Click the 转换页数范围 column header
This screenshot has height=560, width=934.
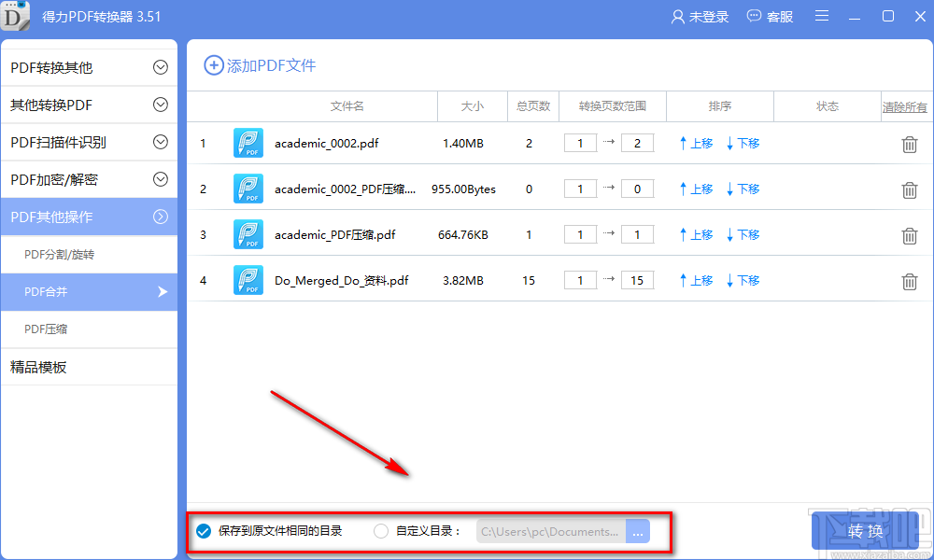click(613, 105)
